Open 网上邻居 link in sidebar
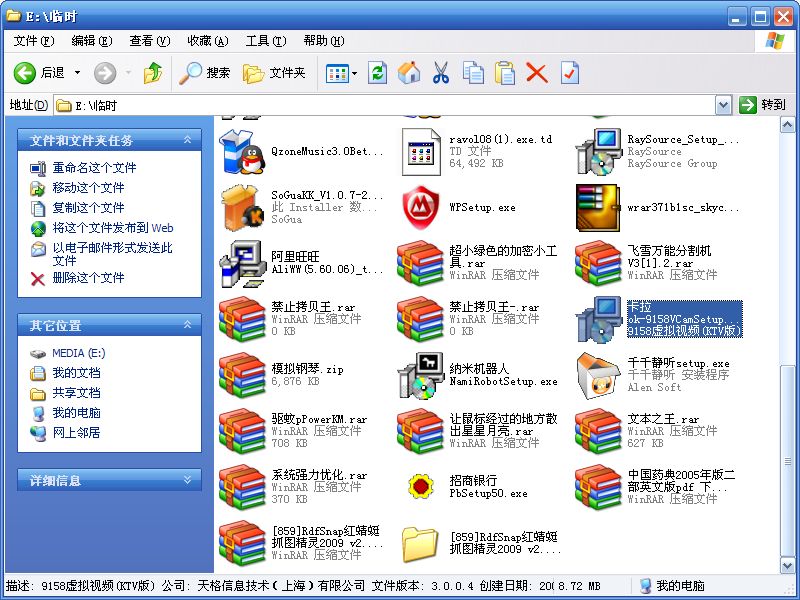 pos(76,433)
